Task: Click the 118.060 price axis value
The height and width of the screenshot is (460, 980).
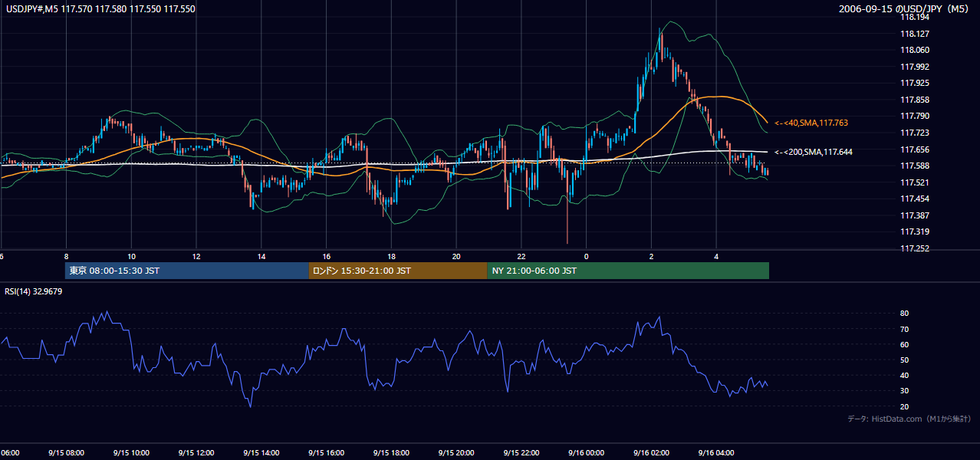Action: [x=914, y=50]
